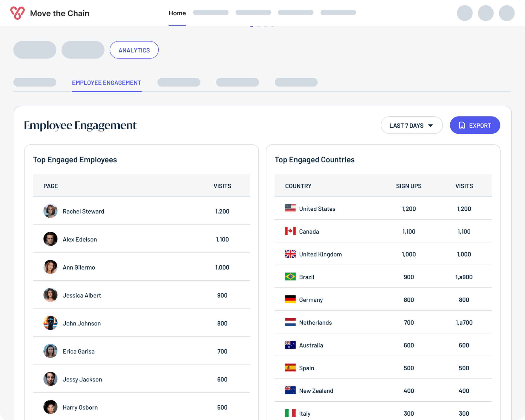
Task: Click John Johnson's visits value 800
Action: (x=222, y=323)
